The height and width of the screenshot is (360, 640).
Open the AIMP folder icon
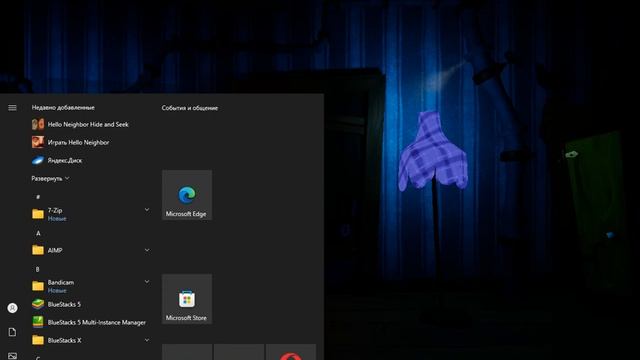(x=38, y=250)
